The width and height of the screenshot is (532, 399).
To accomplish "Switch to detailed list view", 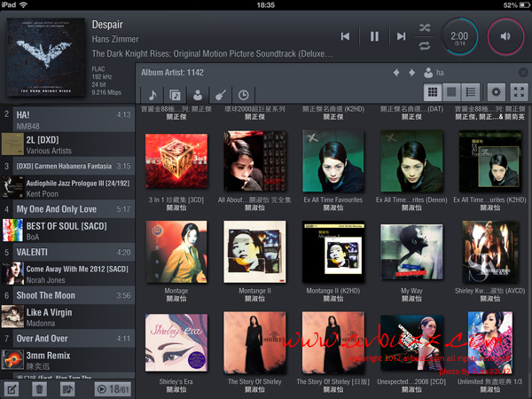I will (471, 92).
